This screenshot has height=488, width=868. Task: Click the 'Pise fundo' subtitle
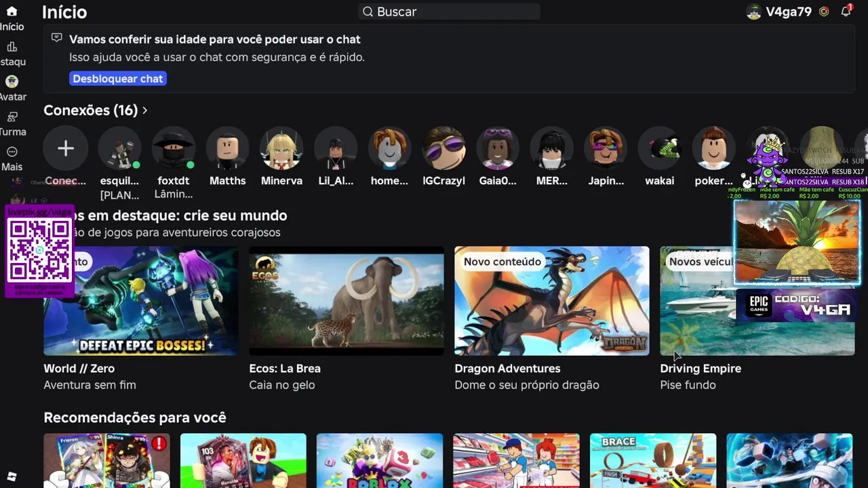click(688, 385)
